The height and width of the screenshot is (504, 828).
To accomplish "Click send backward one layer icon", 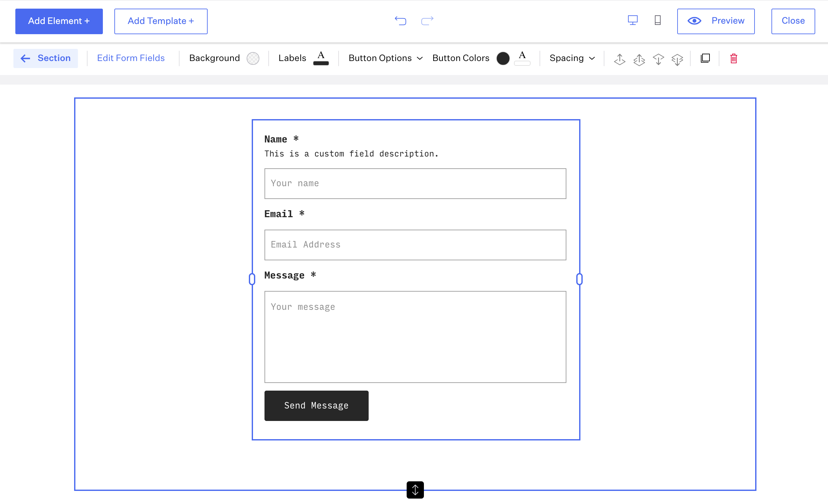I will tap(658, 59).
